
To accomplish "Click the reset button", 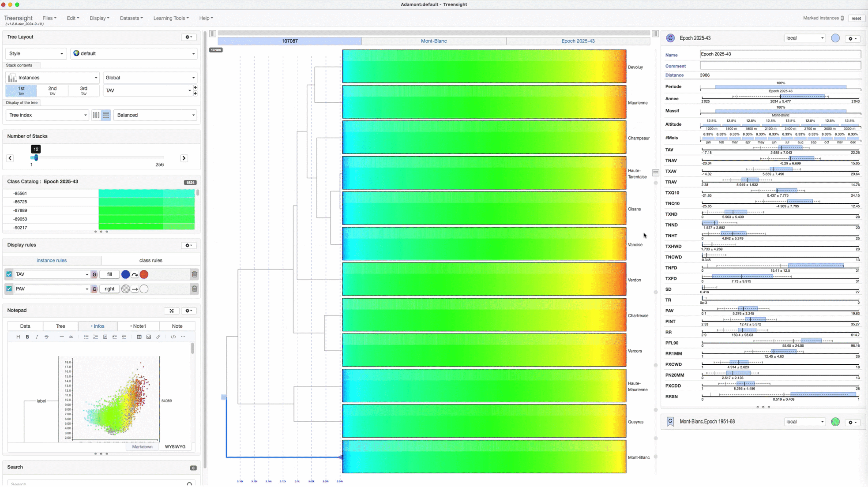I will (856, 18).
